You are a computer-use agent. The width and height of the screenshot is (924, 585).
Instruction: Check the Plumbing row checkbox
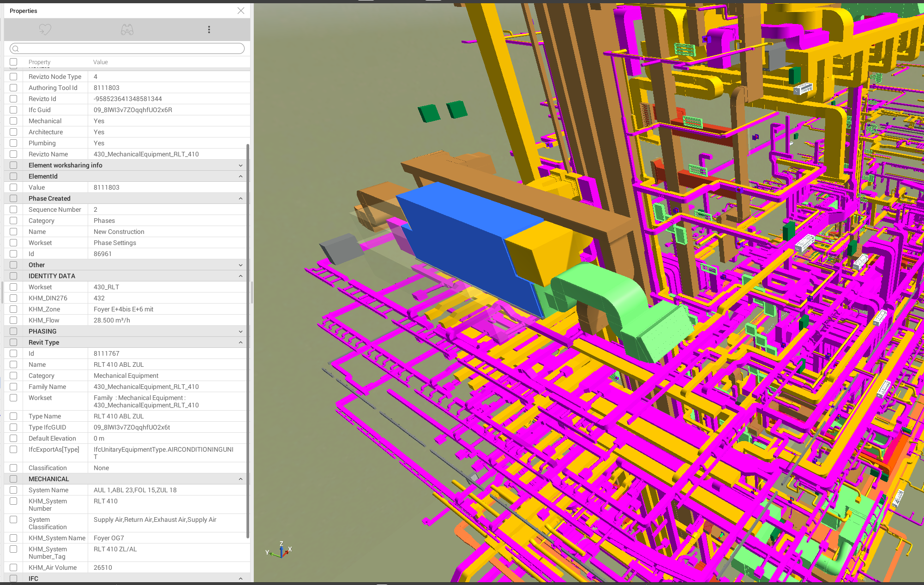[13, 143]
